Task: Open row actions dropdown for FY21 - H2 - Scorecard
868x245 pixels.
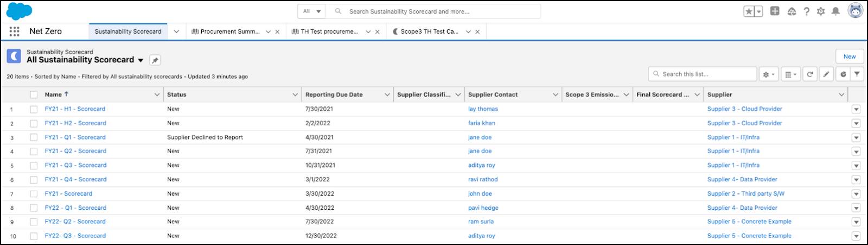Action: point(856,123)
